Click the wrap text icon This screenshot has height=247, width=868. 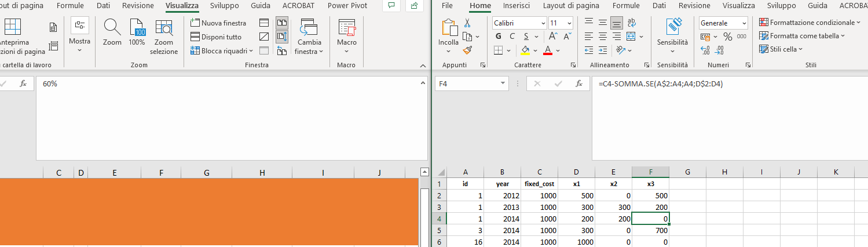(632, 23)
